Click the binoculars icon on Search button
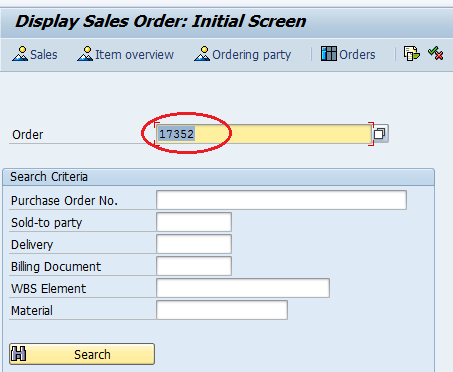The width and height of the screenshot is (453, 372). pyautogui.click(x=19, y=354)
